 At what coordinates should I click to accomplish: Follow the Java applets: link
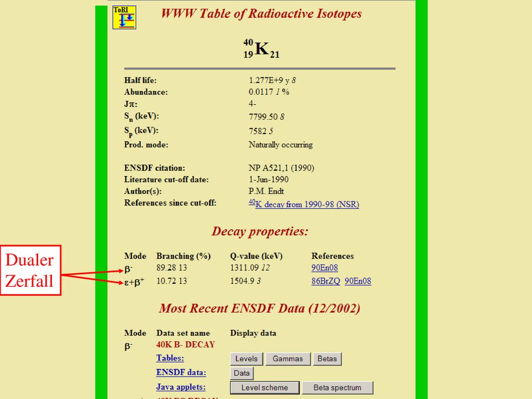180,387
